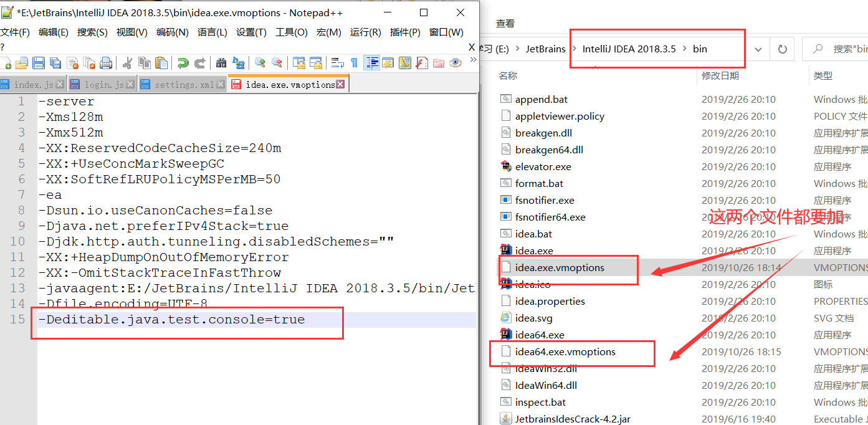The image size is (868, 425).
Task: Click the Paste clipboard icon
Action: (161, 63)
